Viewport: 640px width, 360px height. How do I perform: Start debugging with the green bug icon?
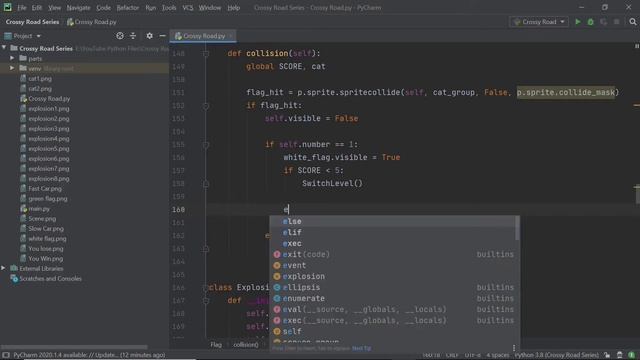590,22
